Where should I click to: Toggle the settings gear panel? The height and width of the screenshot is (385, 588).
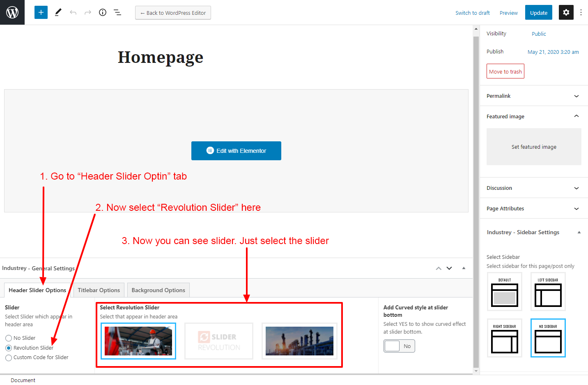tap(566, 12)
